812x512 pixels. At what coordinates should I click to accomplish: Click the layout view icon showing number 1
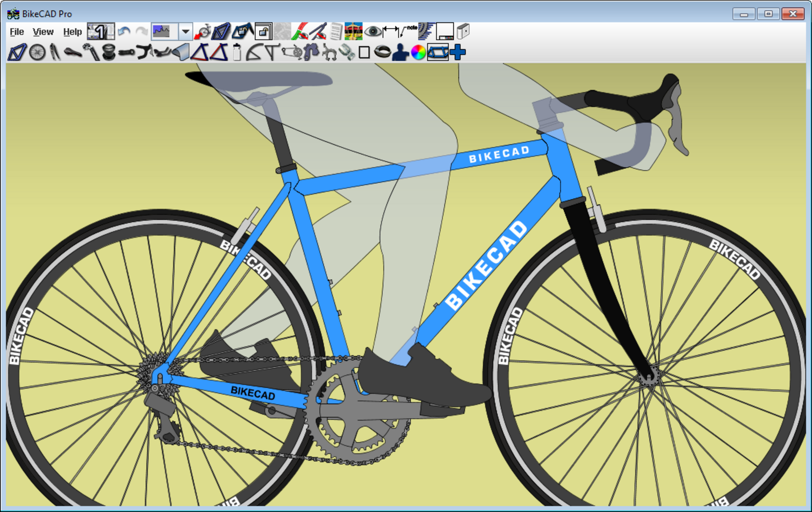point(101,31)
